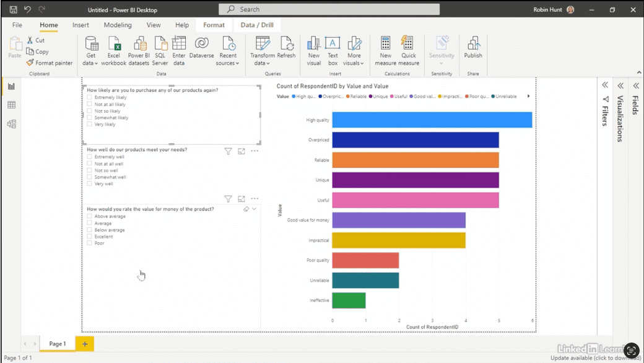Click the Copy icon
This screenshot has height=363, width=644.
point(30,51)
